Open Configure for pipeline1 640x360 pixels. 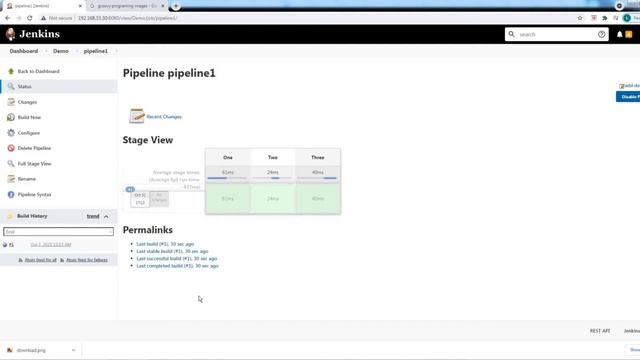coord(29,133)
